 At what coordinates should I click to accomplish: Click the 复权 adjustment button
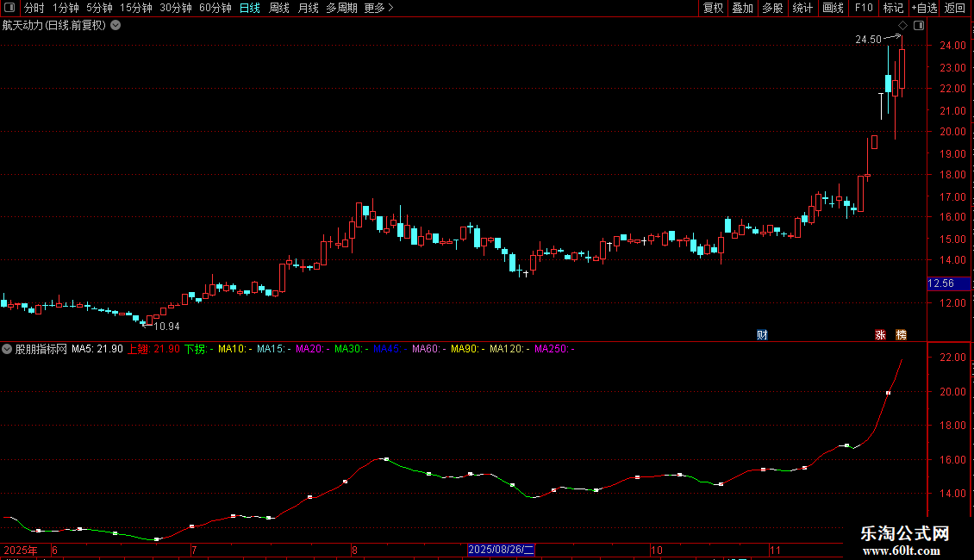pyautogui.click(x=713, y=8)
